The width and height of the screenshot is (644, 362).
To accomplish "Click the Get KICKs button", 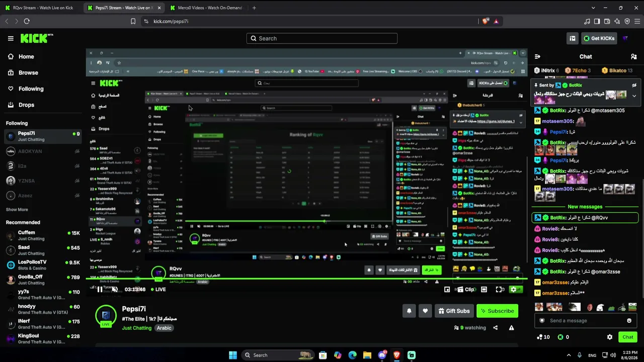I will pyautogui.click(x=599, y=38).
